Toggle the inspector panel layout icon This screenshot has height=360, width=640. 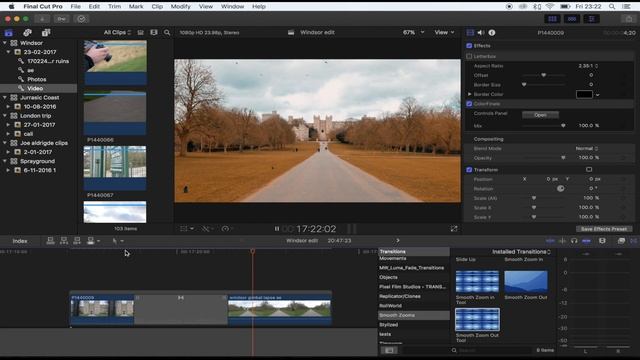(591, 19)
